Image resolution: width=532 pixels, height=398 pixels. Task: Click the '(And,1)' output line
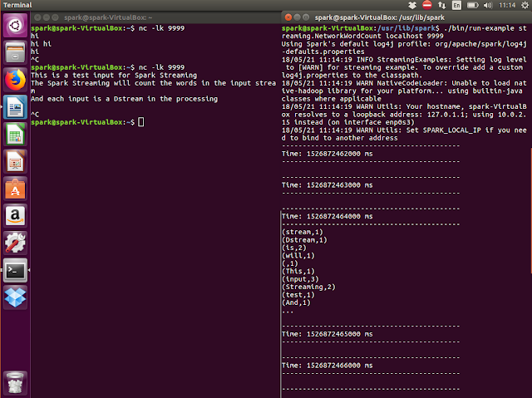tap(296, 302)
